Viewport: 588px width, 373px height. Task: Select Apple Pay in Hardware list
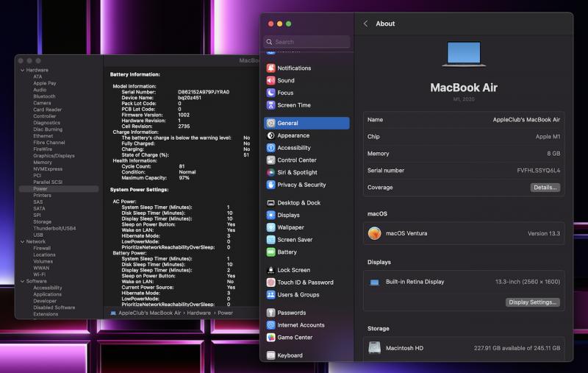[x=44, y=83]
